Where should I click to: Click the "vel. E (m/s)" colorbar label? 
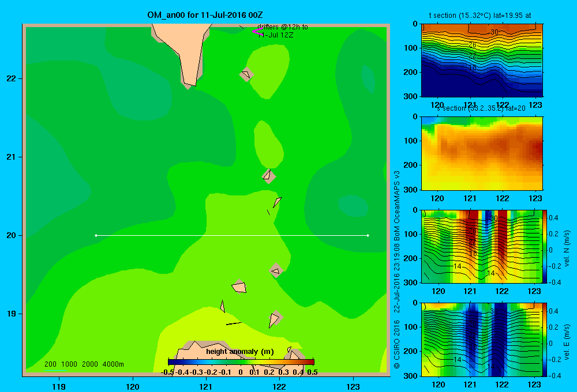(567, 341)
